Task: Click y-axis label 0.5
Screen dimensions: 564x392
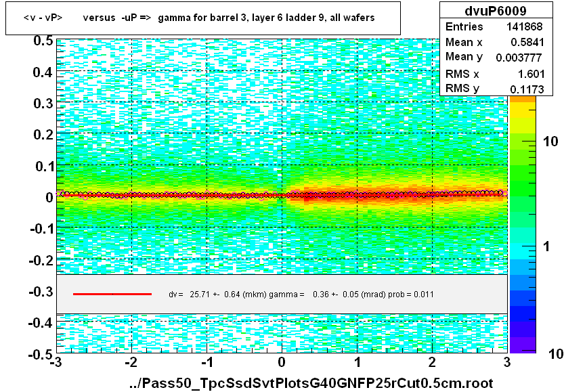Action: [x=43, y=41]
